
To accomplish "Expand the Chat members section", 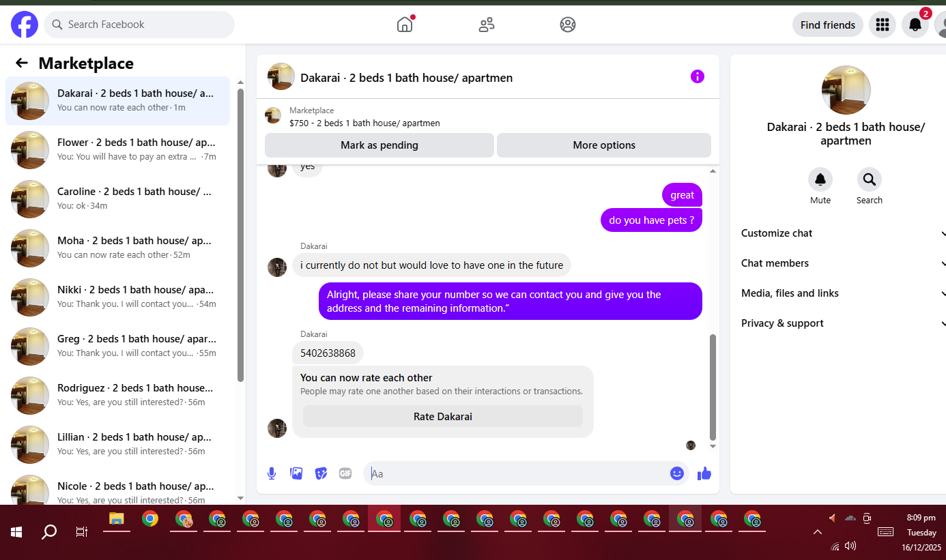I will [843, 263].
